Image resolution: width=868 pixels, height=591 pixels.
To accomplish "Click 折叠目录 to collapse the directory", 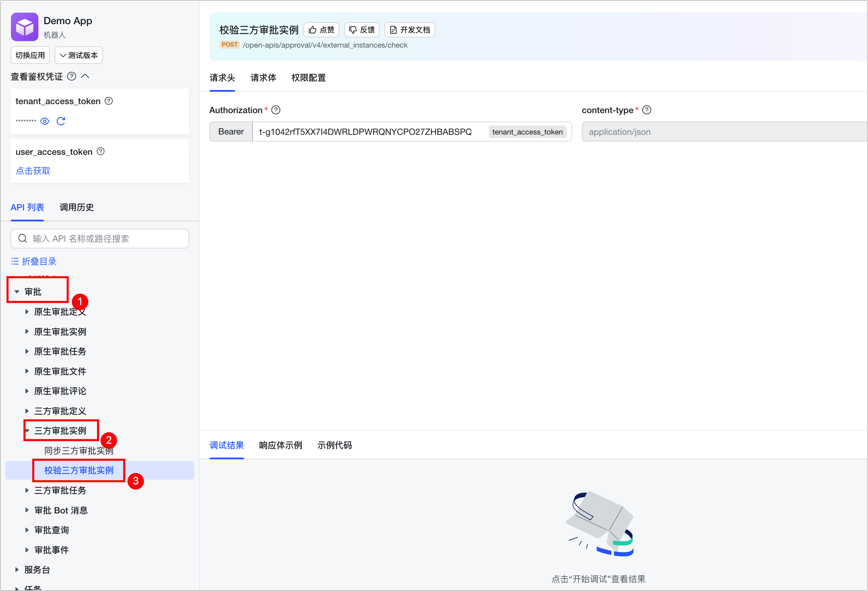I will coord(33,261).
